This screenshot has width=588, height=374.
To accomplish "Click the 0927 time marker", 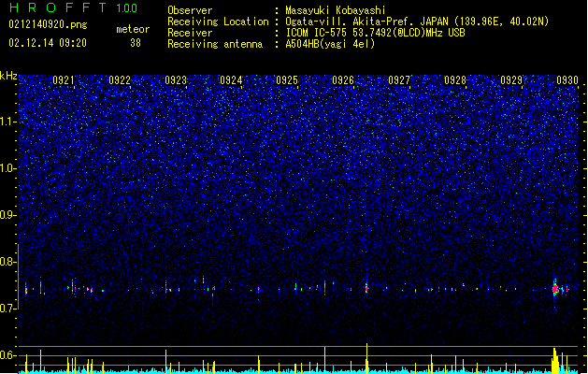I will coord(399,80).
